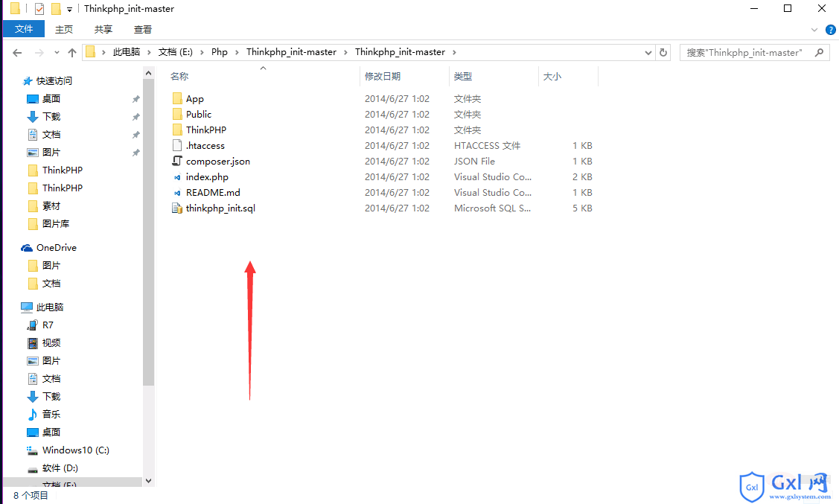Select the App folder icon
Image resolution: width=839 pixels, height=504 pixels.
177,98
